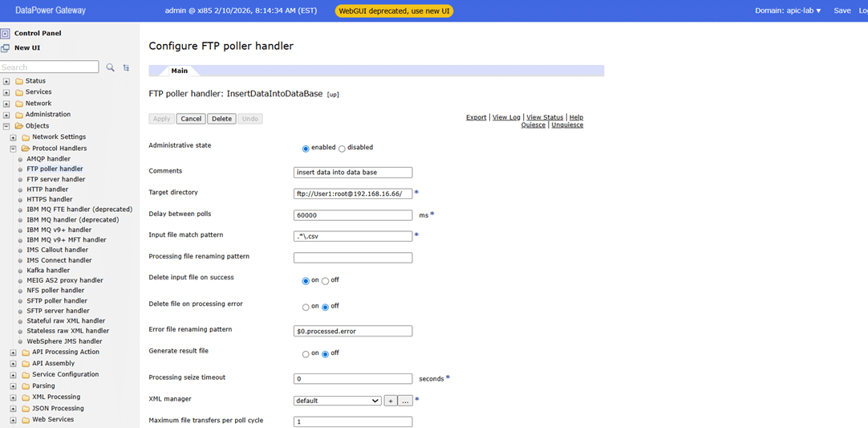The width and height of the screenshot is (868, 428).
Task: Click the navigation tree view icon
Action: point(126,67)
